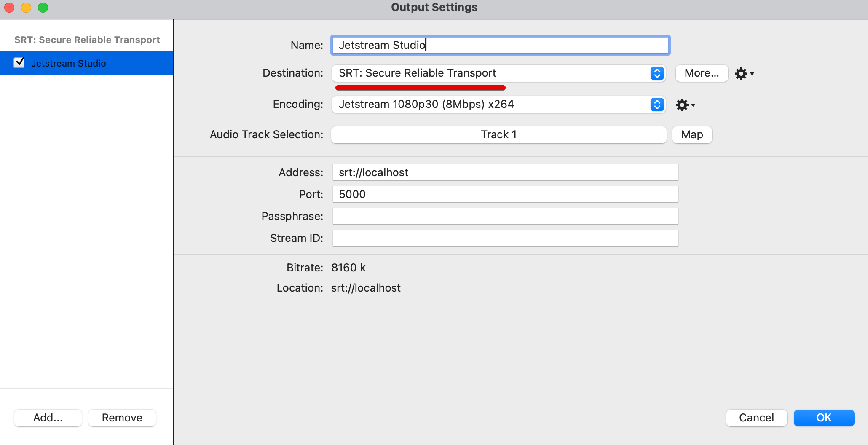Cancel the Output Settings dialog
The width and height of the screenshot is (868, 445).
pyautogui.click(x=756, y=418)
